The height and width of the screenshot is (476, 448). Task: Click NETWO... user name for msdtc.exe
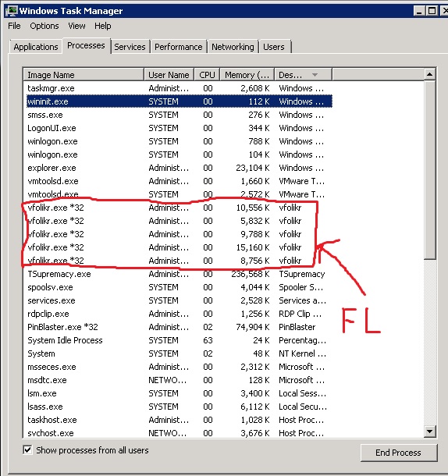(167, 380)
